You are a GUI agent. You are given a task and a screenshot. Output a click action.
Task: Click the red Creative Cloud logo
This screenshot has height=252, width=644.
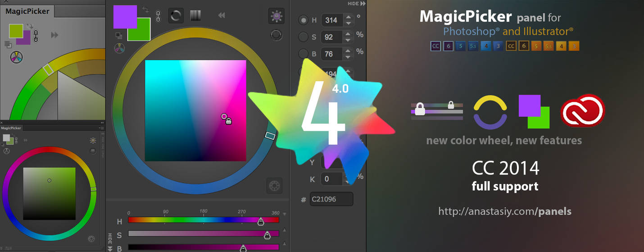[583, 110]
